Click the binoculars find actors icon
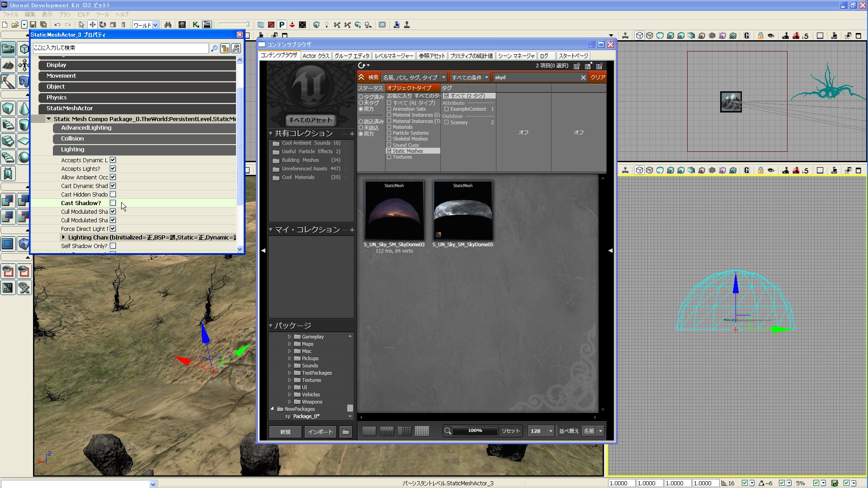Screen dimensions: 868x488 (168, 25)
